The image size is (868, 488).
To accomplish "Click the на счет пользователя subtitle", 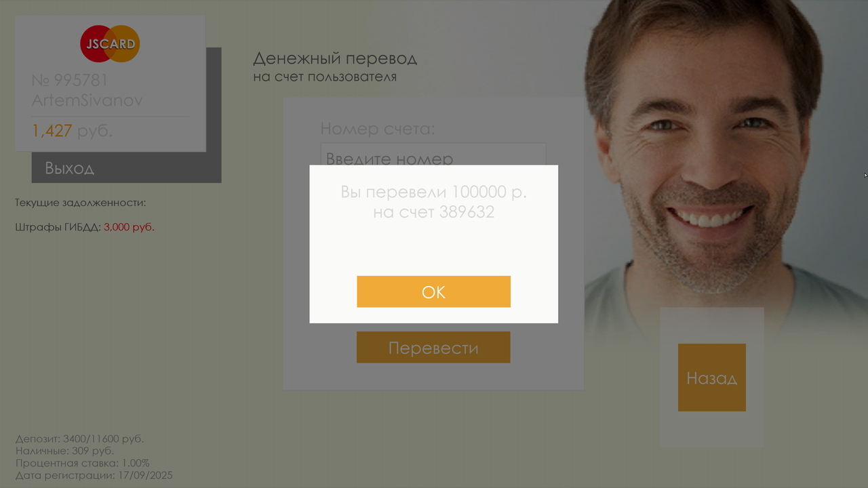I will [325, 77].
